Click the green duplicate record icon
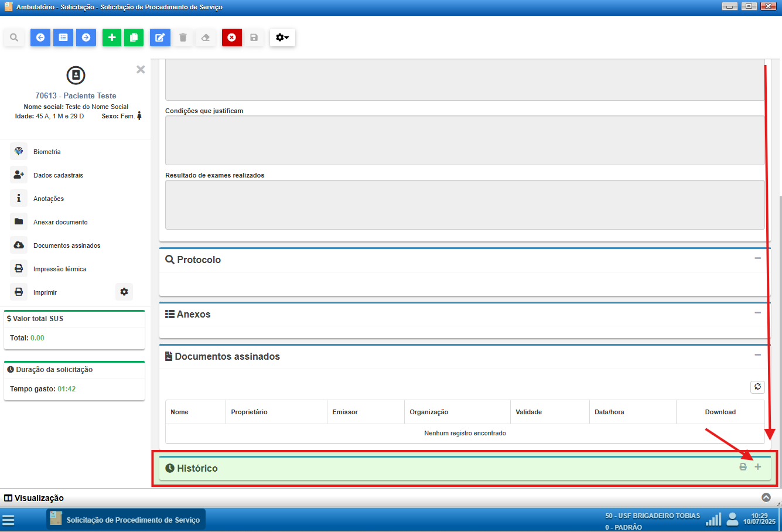 tap(134, 37)
